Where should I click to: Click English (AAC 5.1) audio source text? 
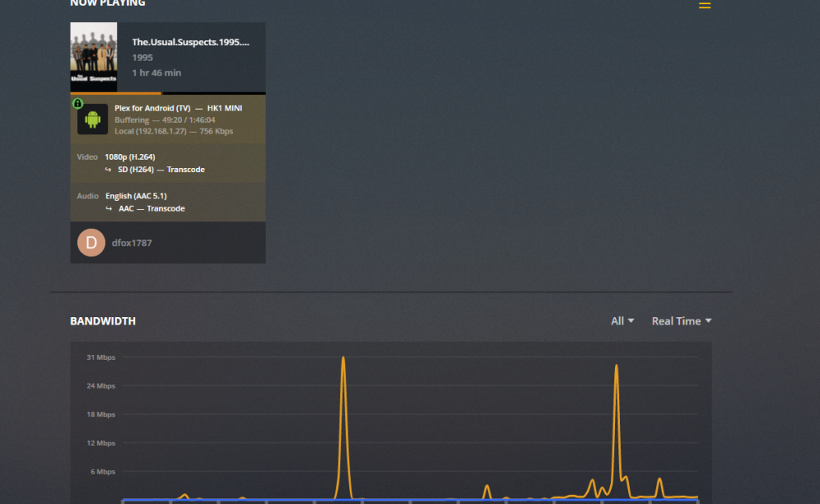[x=136, y=196]
